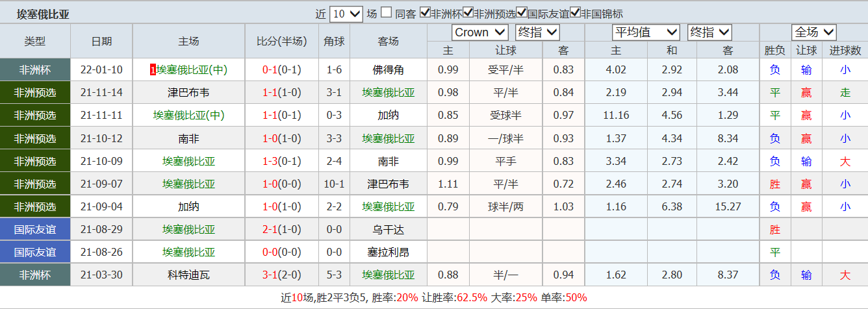Click the 埃塞俄比亚 team title
The height and width of the screenshot is (309, 868).
point(43,14)
